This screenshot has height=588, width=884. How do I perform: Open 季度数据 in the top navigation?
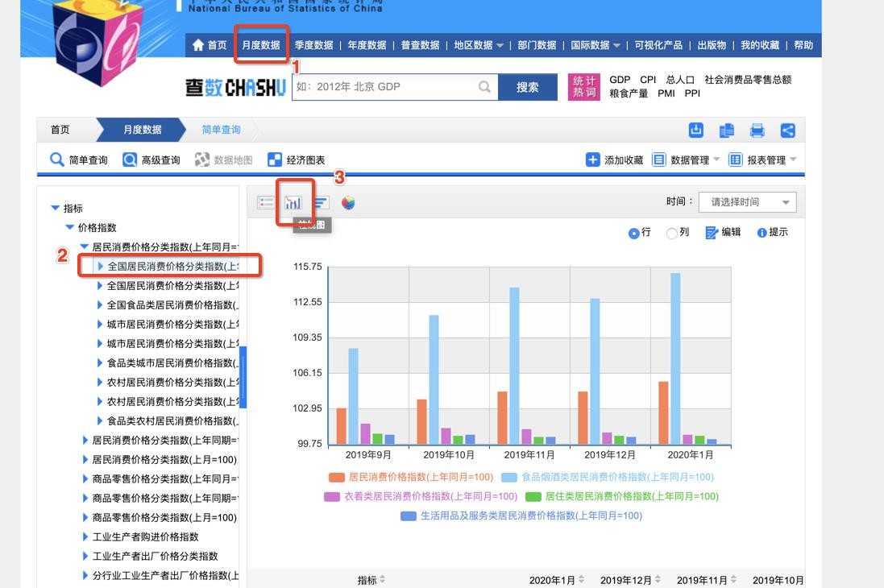pyautogui.click(x=313, y=45)
